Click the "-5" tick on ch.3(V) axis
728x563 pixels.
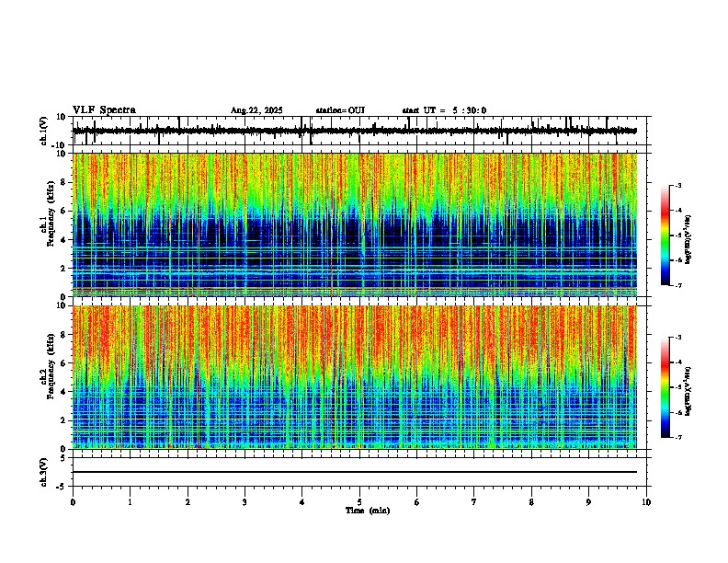point(63,487)
